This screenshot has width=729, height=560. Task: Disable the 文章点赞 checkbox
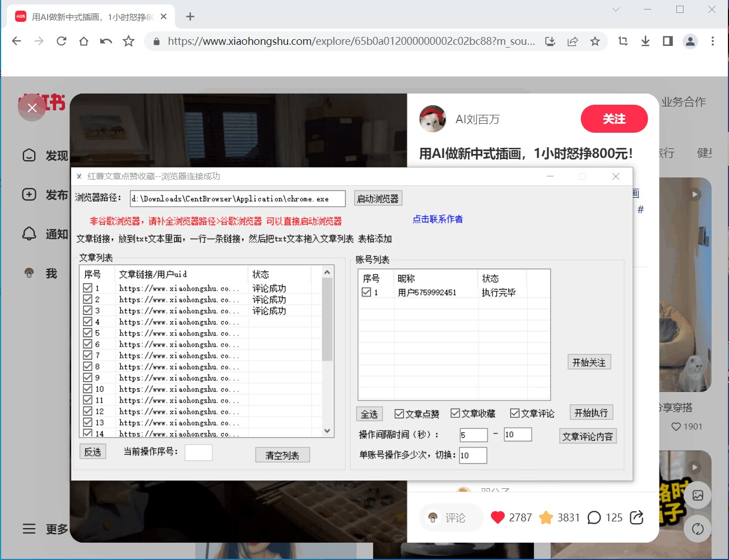[398, 413]
